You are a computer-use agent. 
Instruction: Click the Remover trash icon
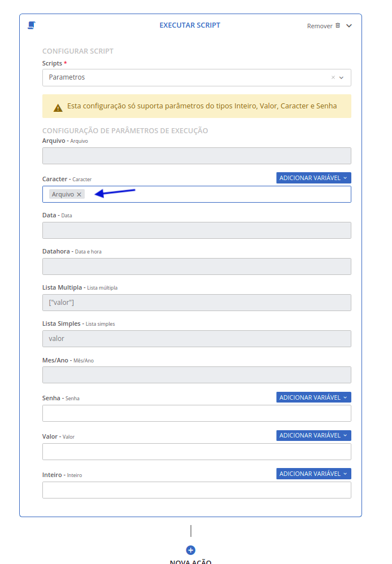[338, 25]
